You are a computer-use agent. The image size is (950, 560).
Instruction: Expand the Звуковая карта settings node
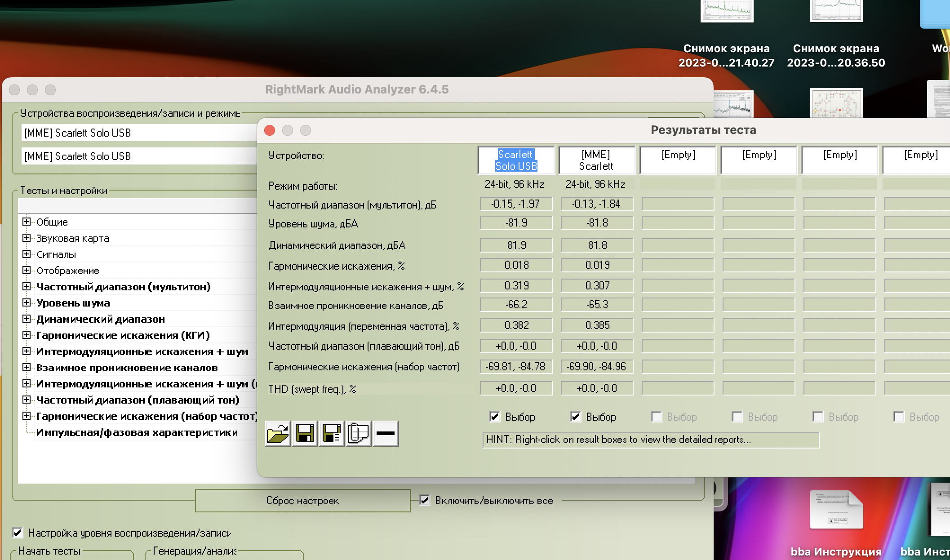click(x=27, y=238)
